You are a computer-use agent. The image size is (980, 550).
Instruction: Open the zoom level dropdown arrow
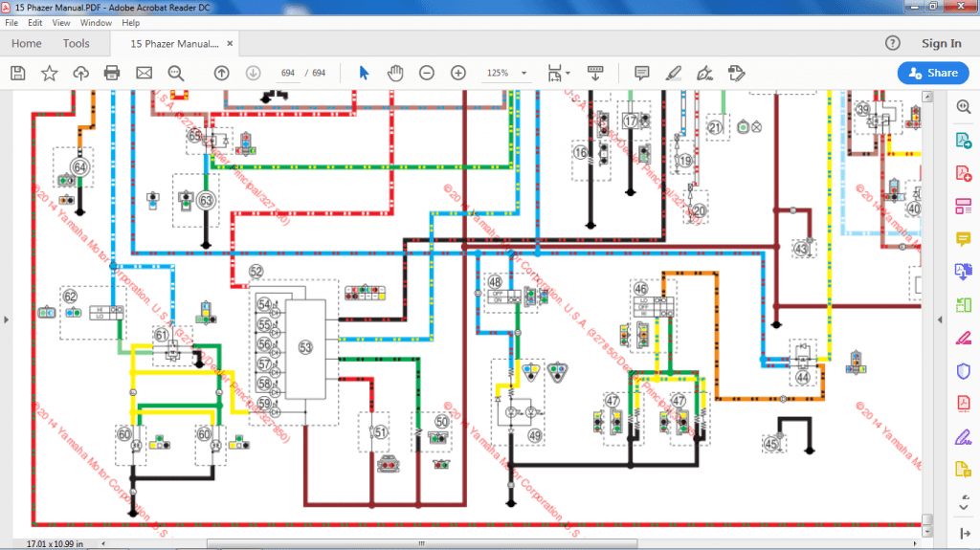[524, 73]
